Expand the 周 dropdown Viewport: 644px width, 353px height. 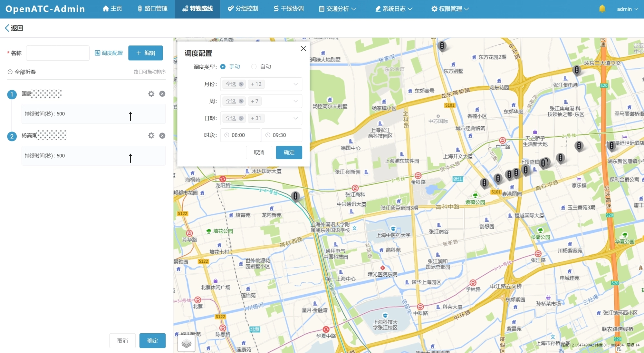(x=295, y=101)
